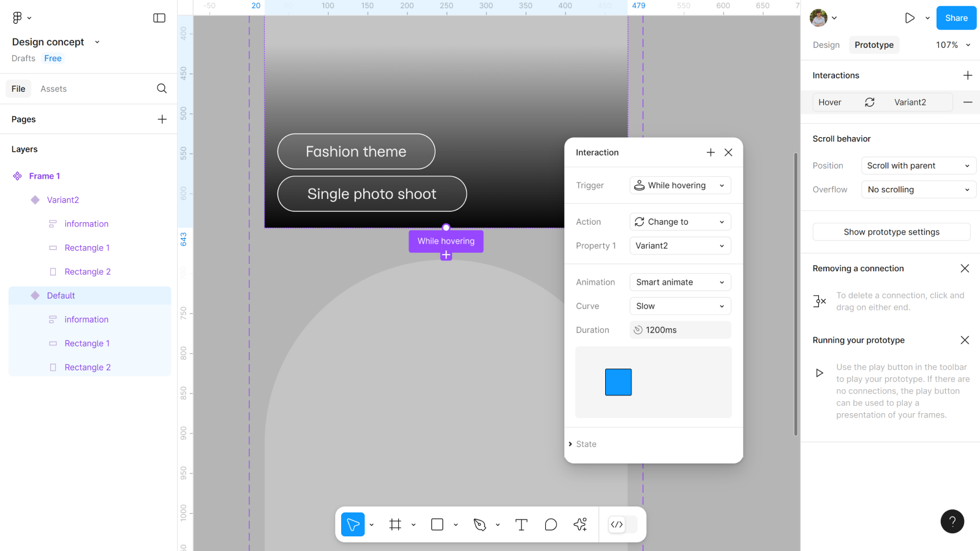Screen dimensions: 980x551
Task: Select the Rectangle shape tool
Action: [x=437, y=525]
